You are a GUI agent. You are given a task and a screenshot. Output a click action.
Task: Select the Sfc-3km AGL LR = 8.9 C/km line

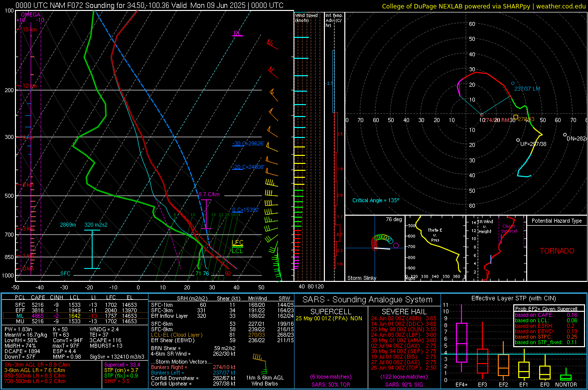click(x=37, y=365)
